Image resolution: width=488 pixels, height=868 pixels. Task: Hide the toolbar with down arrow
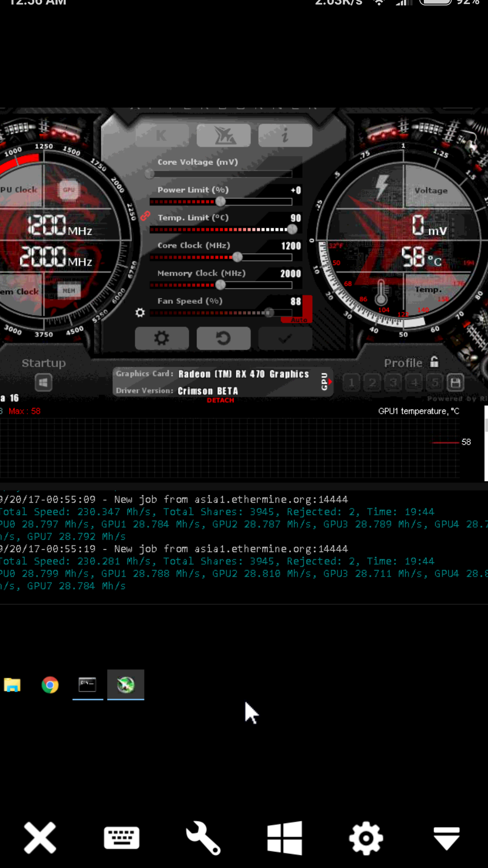pos(447,839)
